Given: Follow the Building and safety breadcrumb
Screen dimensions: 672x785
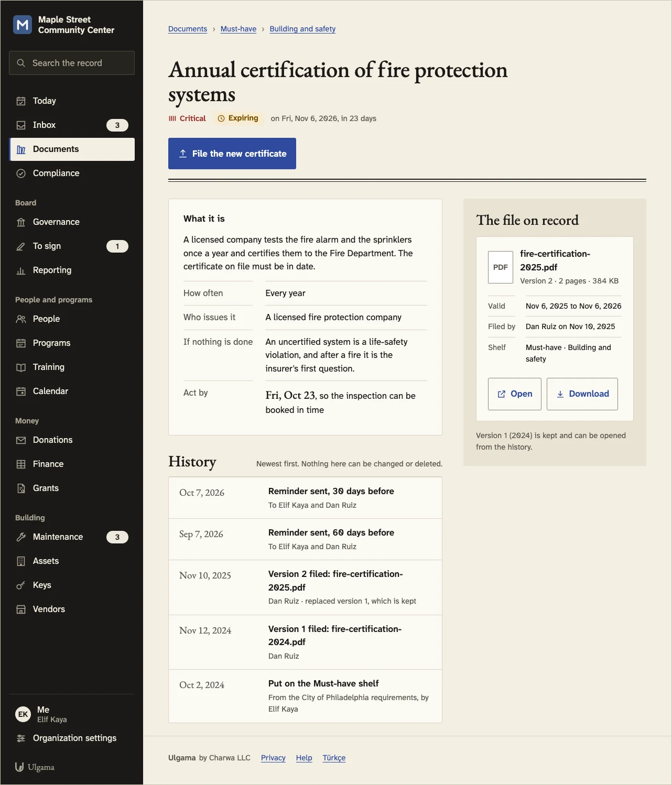Looking at the screenshot, I should pyautogui.click(x=302, y=29).
